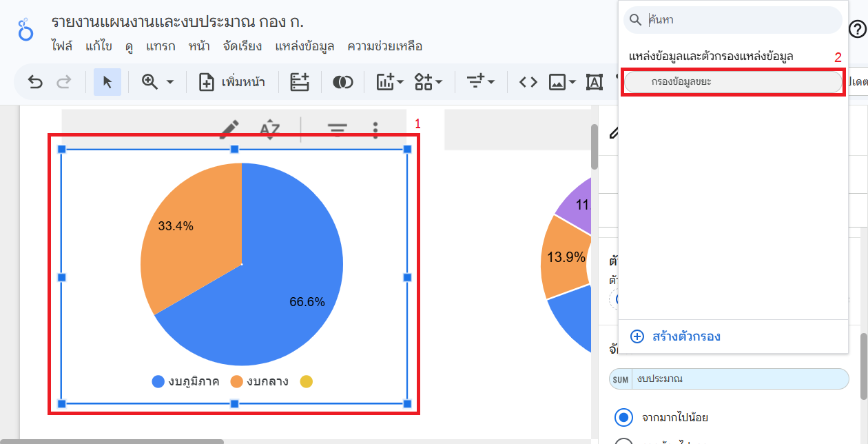Image resolution: width=868 pixels, height=444 pixels.
Task: Open the help question mark icon
Action: click(x=857, y=29)
